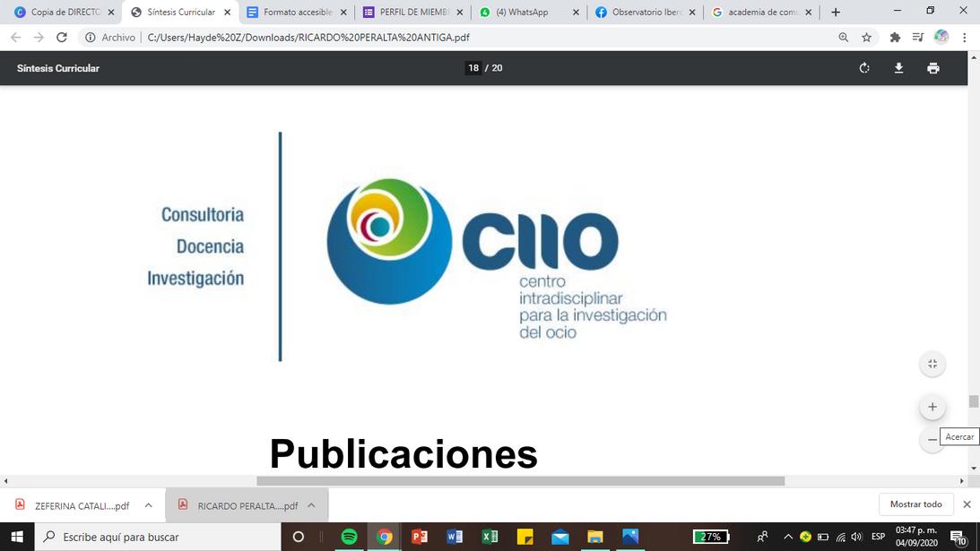The image size is (980, 551).
Task: Go forward in browser history
Action: [39, 38]
